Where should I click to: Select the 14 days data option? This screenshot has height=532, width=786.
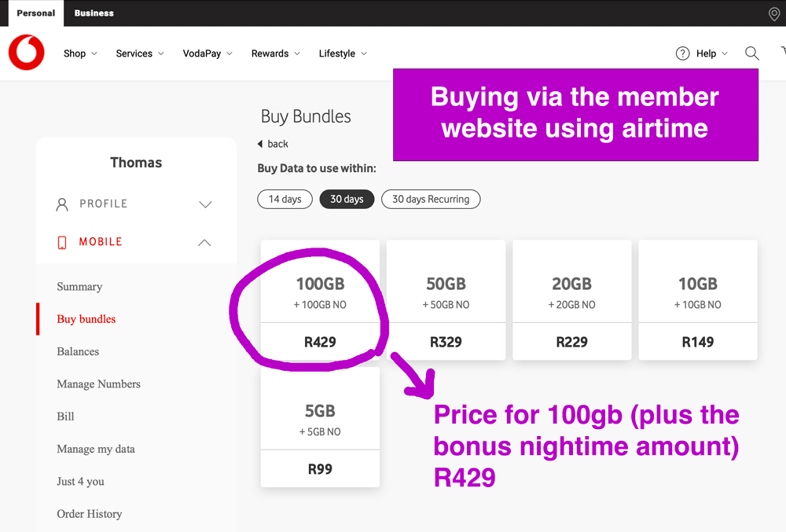285,199
